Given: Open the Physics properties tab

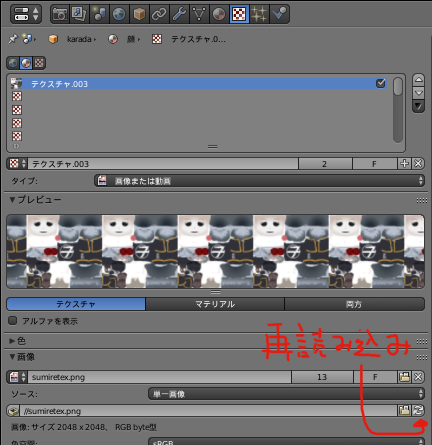Looking at the screenshot, I should click(279, 14).
